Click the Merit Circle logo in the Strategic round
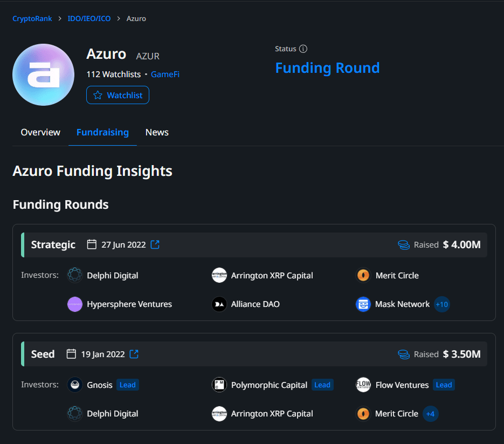This screenshot has height=444, width=504. (x=363, y=275)
